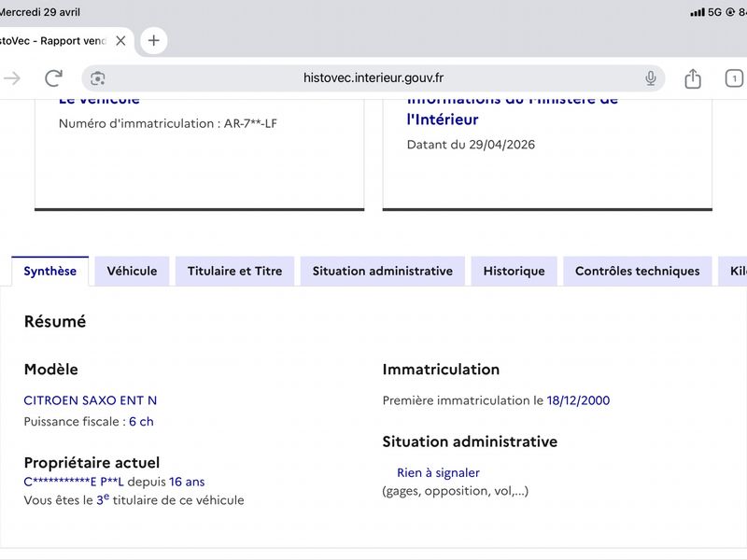Click the Rien à signaler status text
The height and width of the screenshot is (560, 747).
(438, 473)
